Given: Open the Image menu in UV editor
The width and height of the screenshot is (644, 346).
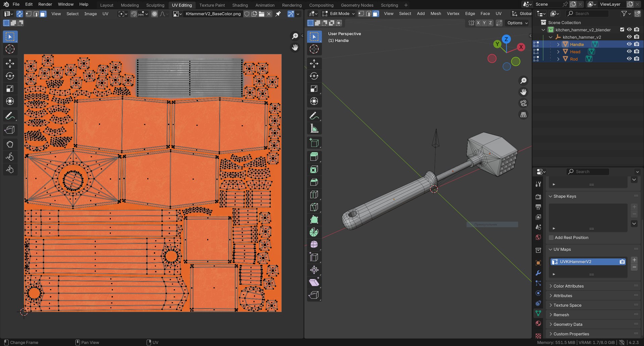Looking at the screenshot, I should [x=91, y=14].
